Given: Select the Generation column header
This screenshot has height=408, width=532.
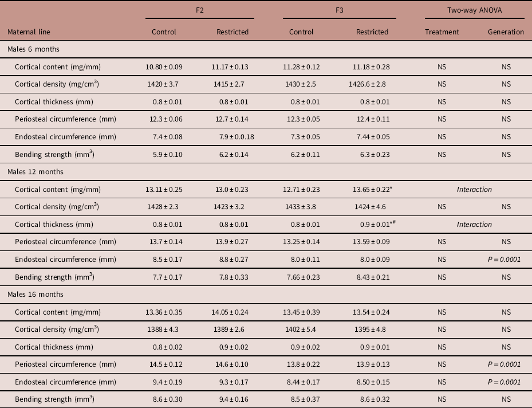Looking at the screenshot, I should tap(506, 32).
